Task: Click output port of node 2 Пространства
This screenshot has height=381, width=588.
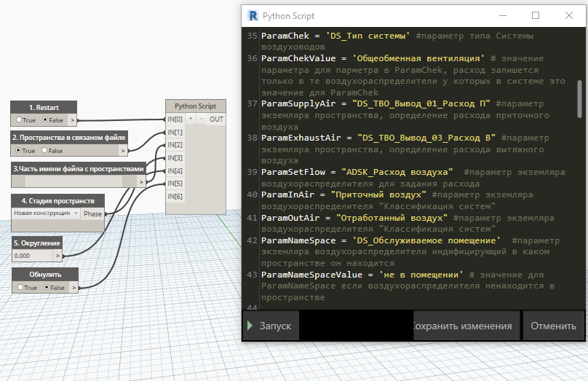Action: tap(123, 151)
